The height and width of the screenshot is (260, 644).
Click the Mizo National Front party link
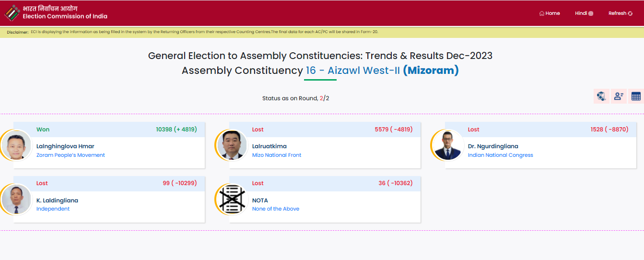(x=277, y=155)
